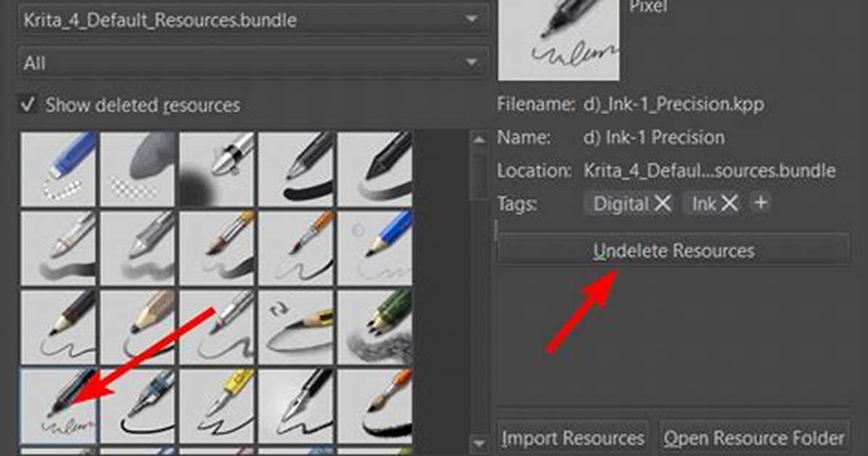This screenshot has height=456, width=868.
Task: Click the Ink tag label
Action: [704, 204]
